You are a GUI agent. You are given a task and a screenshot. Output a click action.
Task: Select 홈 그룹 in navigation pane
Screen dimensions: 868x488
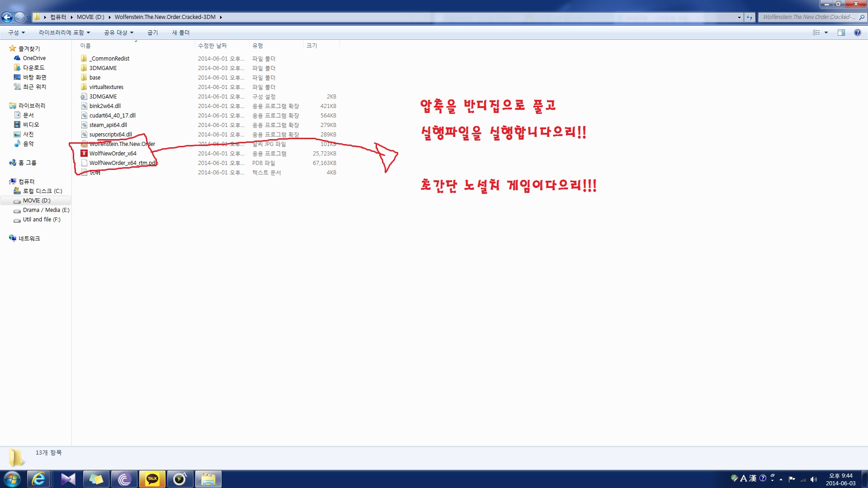tap(27, 163)
